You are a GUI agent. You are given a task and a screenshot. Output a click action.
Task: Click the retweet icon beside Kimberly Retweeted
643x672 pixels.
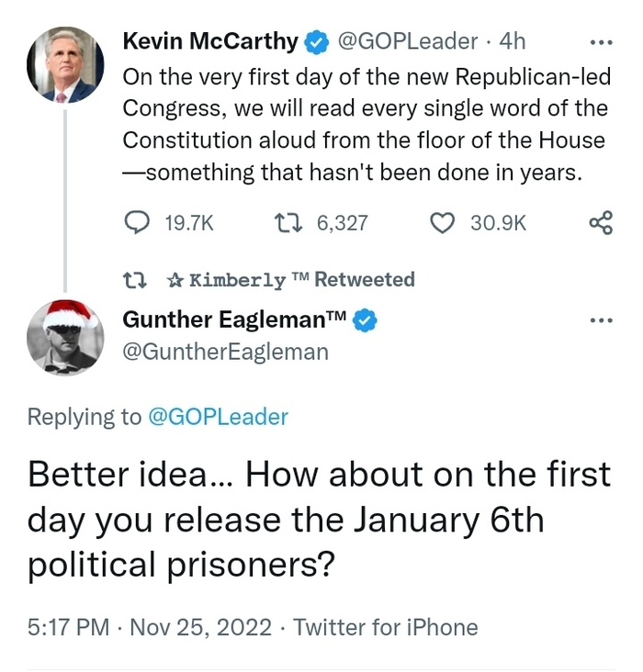coord(133,279)
